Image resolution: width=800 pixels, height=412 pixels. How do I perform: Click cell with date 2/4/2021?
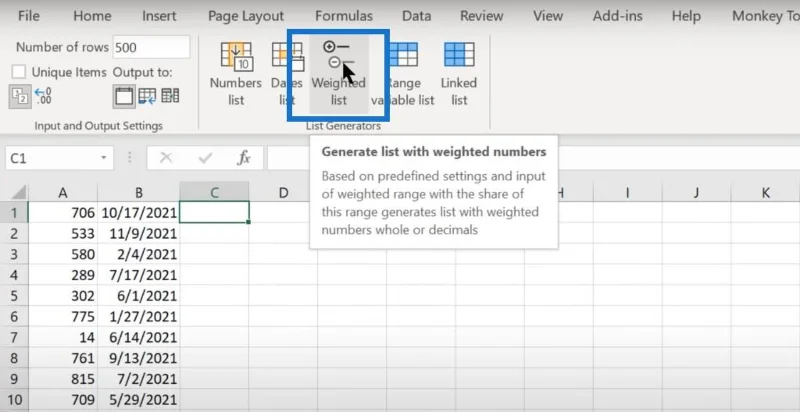pos(138,254)
